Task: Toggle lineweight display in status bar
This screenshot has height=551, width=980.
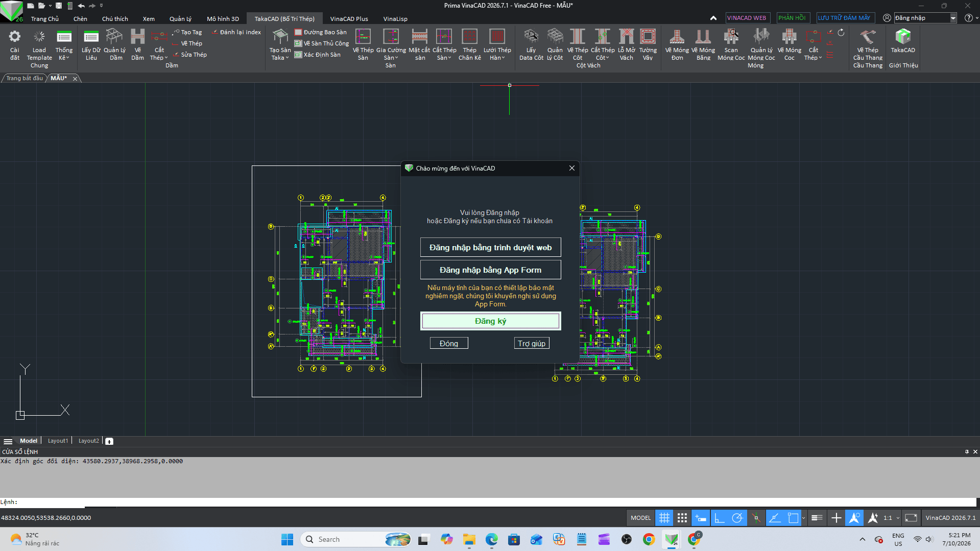Action: (x=817, y=518)
